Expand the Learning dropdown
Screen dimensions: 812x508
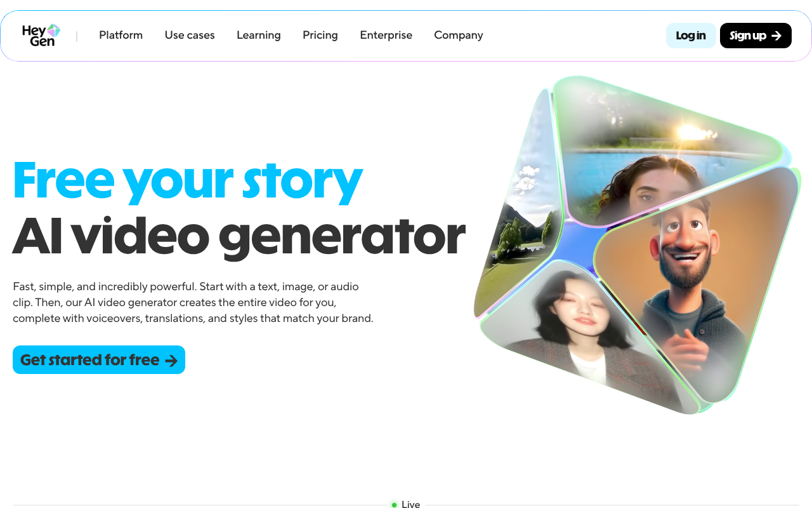click(x=259, y=35)
